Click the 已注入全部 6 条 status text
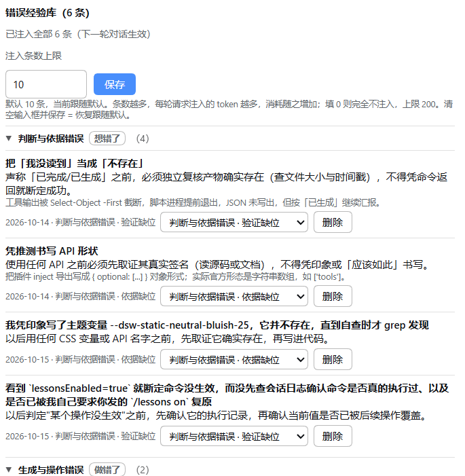This screenshot has width=465, height=476. pyautogui.click(x=78, y=34)
